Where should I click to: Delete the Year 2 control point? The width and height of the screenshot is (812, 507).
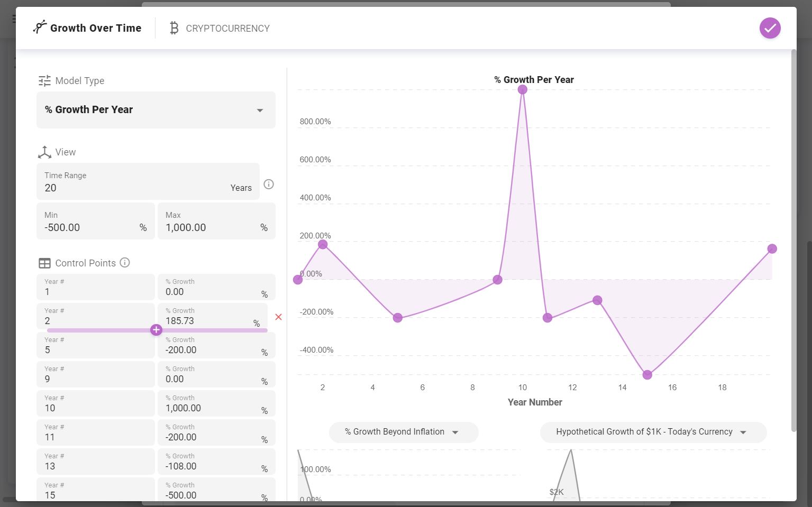point(278,317)
